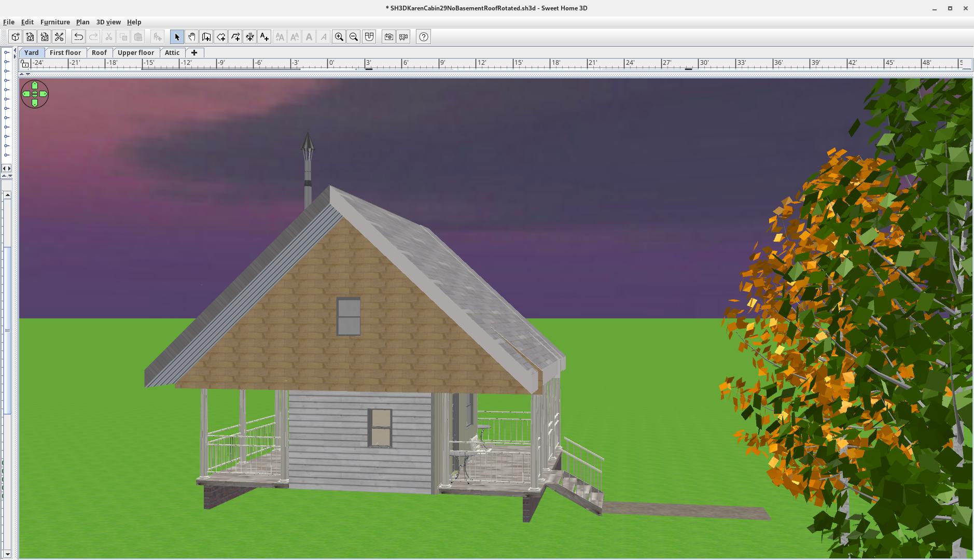This screenshot has height=560, width=974.
Task: Click the Zoom in magnifier icon
Action: coord(339,37)
